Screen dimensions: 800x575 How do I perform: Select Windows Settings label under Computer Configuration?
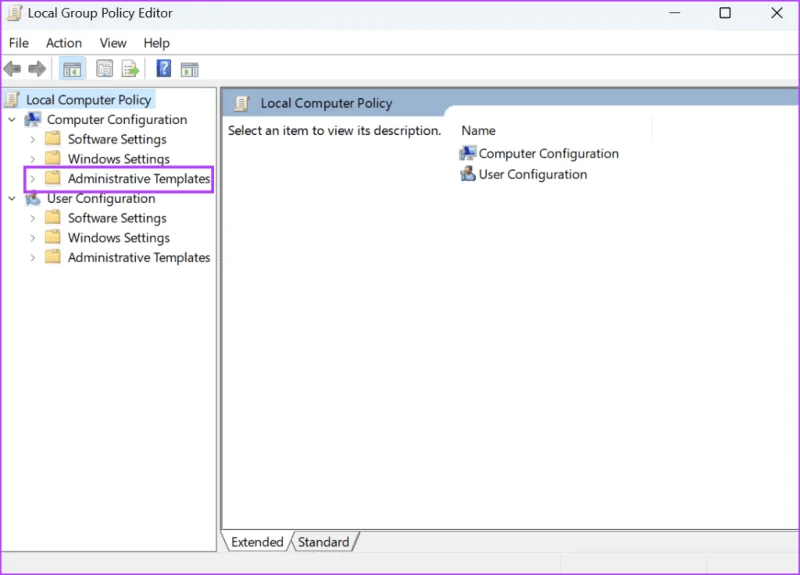click(x=119, y=159)
